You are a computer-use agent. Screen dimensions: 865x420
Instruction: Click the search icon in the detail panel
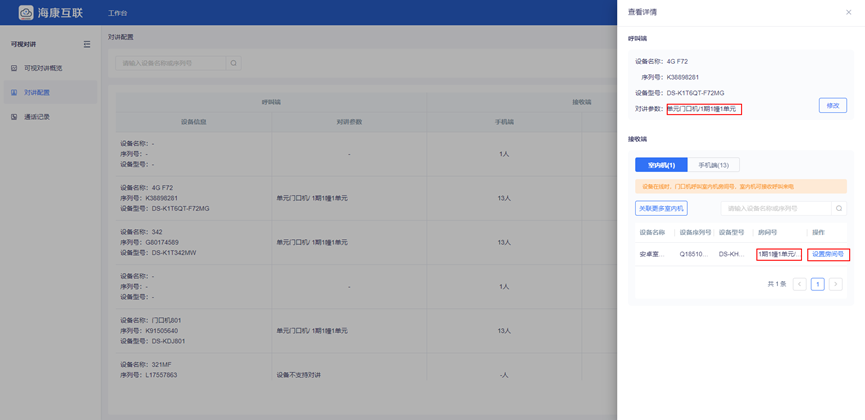pyautogui.click(x=839, y=209)
